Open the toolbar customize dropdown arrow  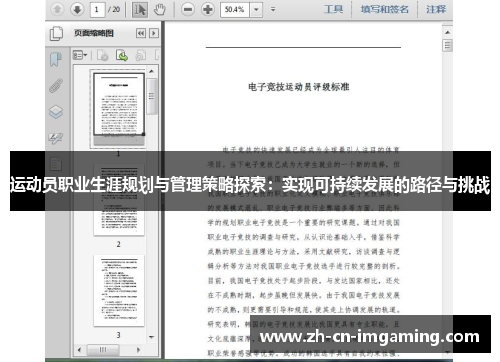[x=273, y=10]
